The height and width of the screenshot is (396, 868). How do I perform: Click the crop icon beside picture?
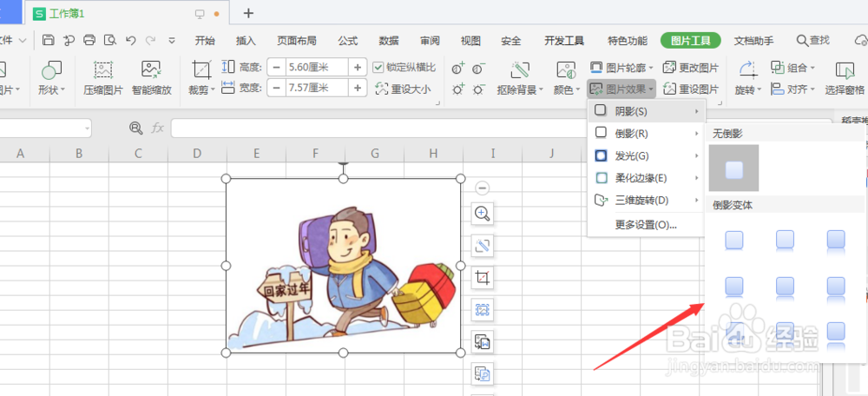click(482, 278)
